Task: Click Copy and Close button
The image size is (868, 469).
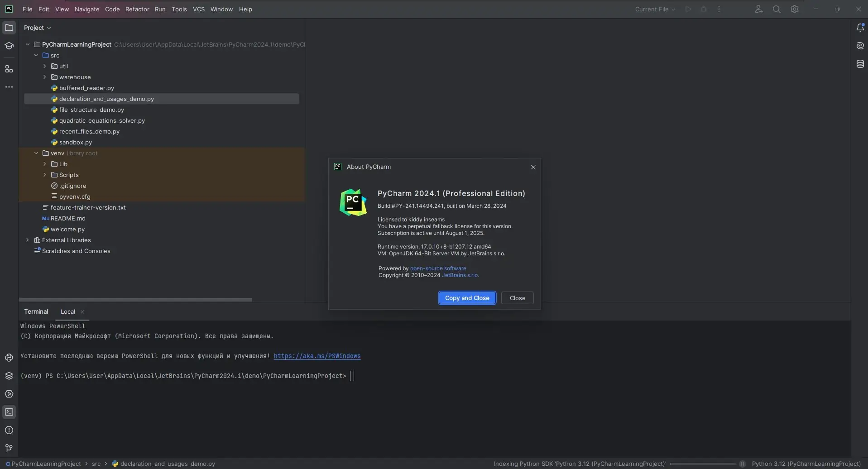Action: (x=467, y=298)
